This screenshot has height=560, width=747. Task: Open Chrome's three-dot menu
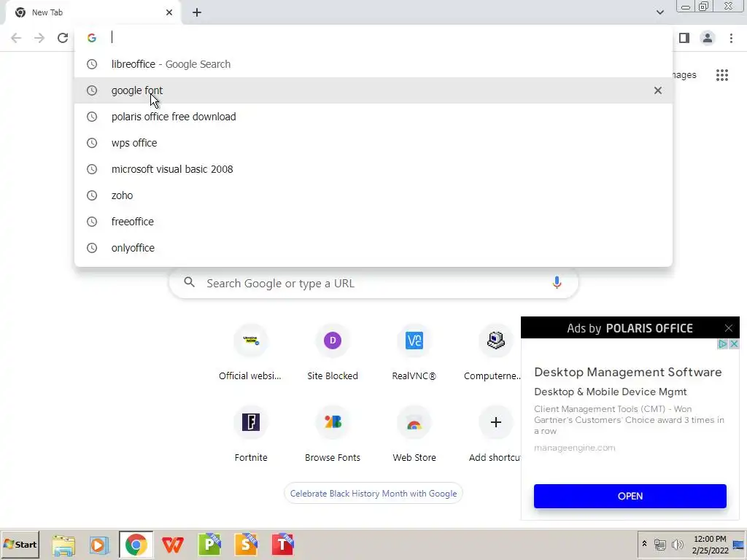[731, 38]
